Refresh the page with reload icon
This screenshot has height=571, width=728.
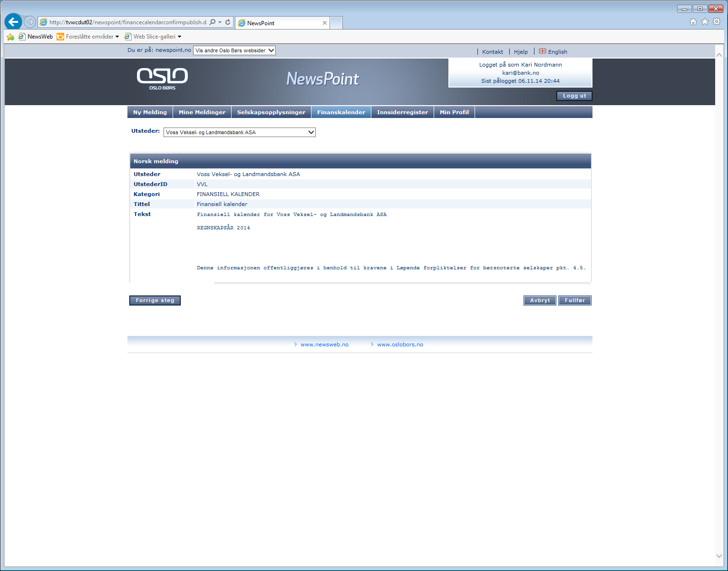click(228, 22)
